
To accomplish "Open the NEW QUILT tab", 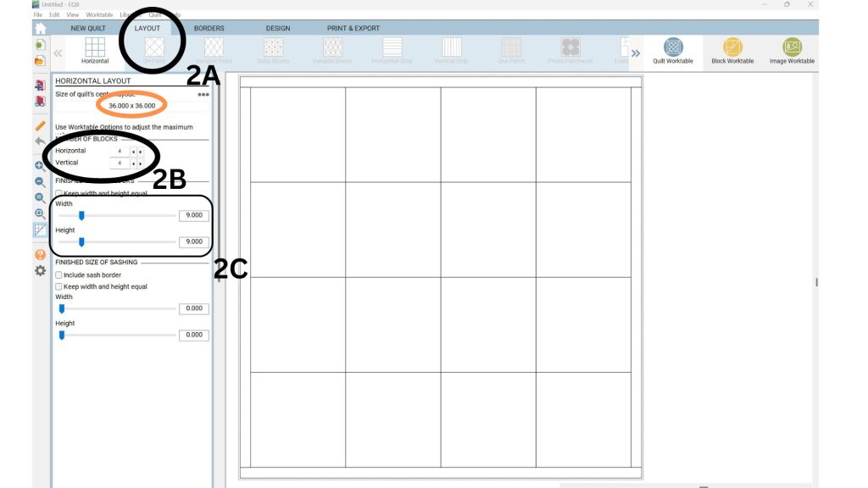I will click(88, 28).
